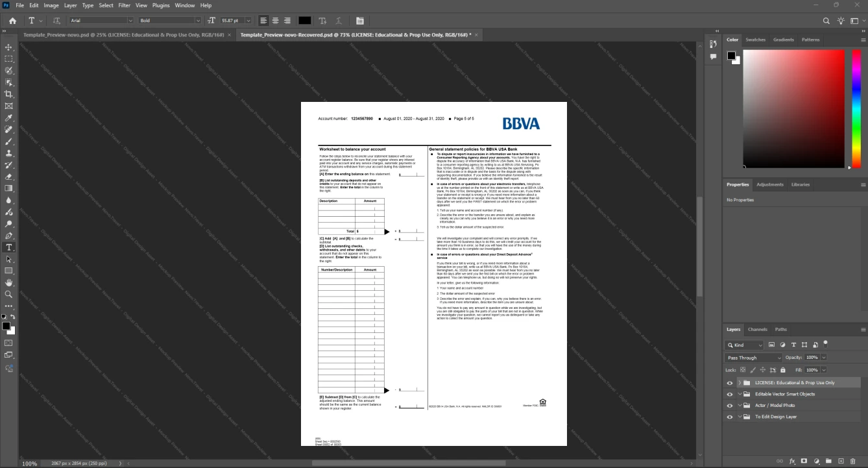The width and height of the screenshot is (868, 468).
Task: Collapse the Editable Vector Smart Objects group
Action: click(x=740, y=394)
